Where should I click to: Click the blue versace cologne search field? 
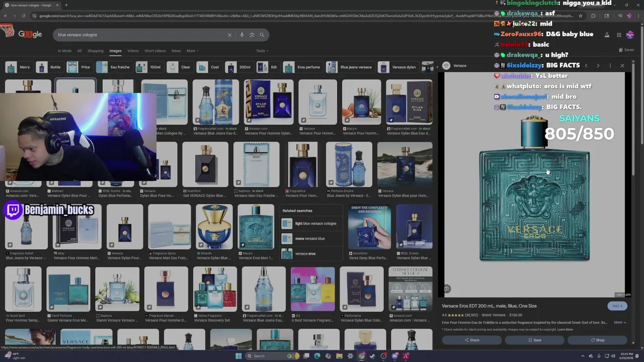click(141, 35)
